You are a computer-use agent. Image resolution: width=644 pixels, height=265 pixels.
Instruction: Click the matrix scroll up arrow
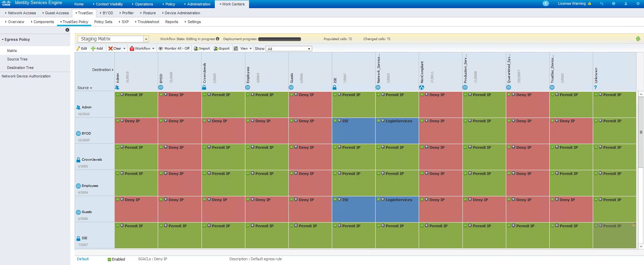[641, 94]
